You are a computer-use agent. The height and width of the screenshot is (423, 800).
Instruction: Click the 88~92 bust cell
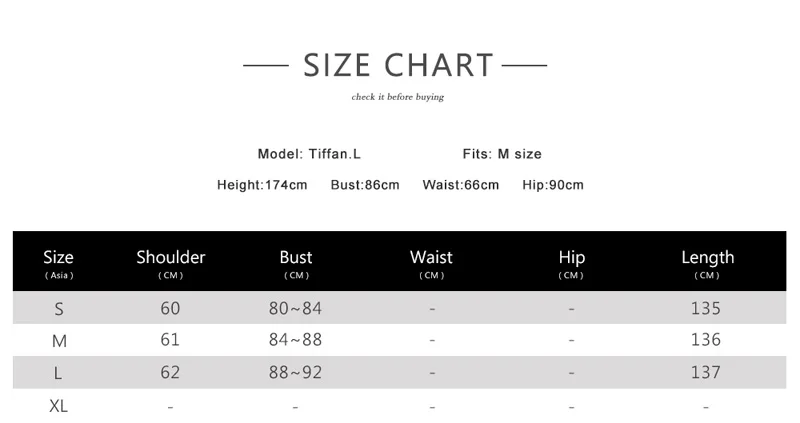point(296,372)
